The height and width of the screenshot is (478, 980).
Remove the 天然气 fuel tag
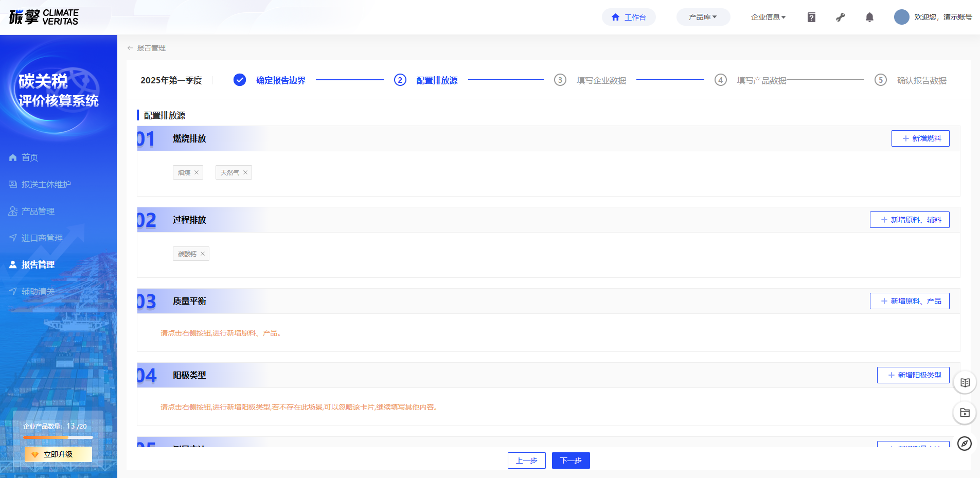(245, 172)
